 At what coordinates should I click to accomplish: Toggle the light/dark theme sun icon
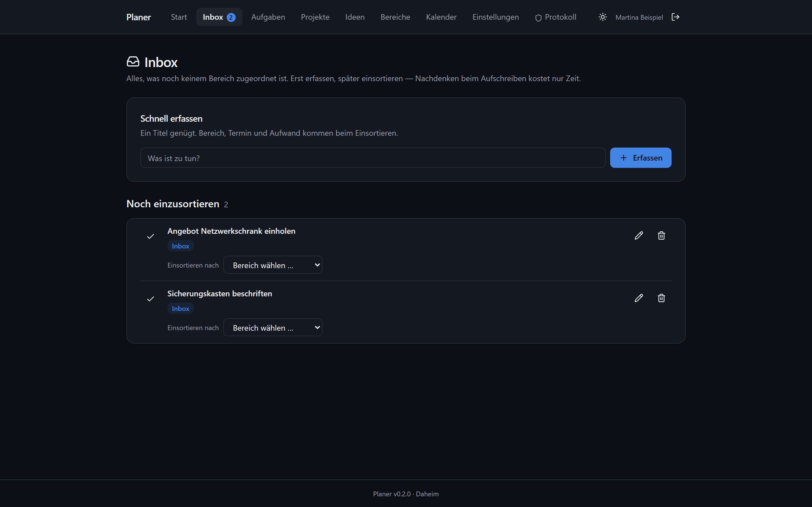[x=603, y=17]
